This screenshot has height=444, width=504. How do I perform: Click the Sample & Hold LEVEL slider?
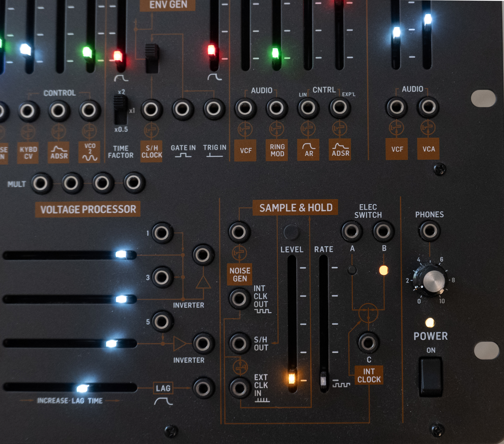[x=292, y=378]
